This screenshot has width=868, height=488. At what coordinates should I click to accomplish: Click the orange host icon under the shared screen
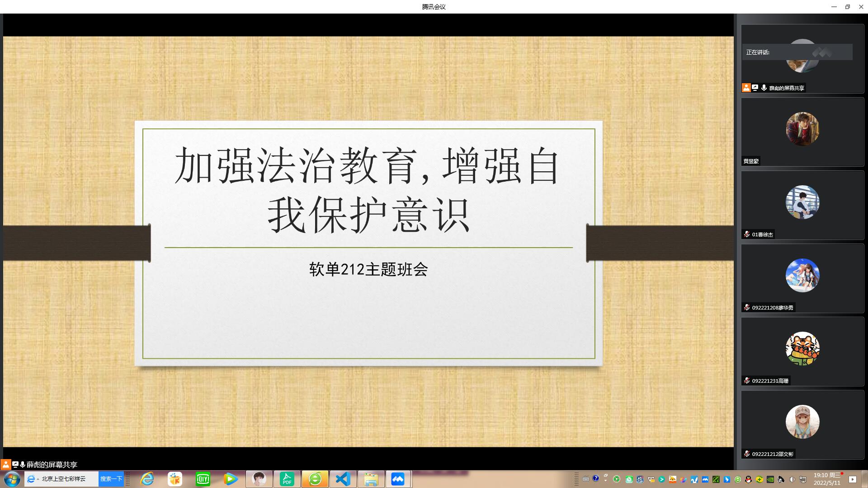(5, 464)
